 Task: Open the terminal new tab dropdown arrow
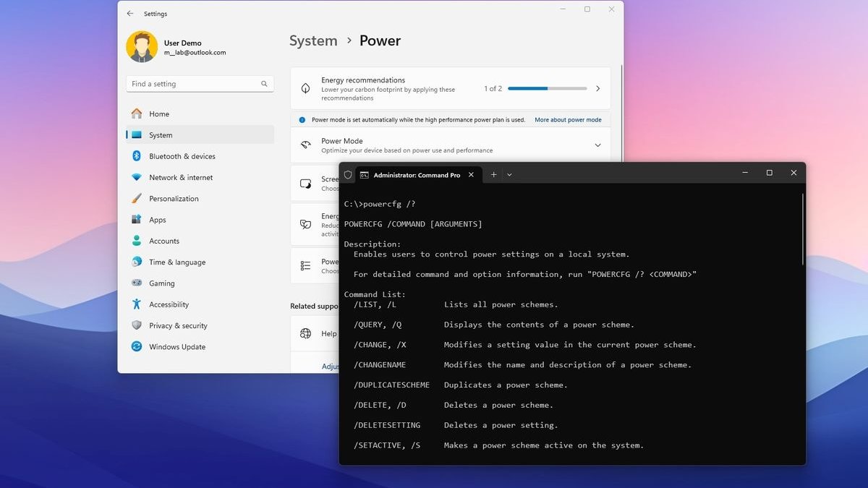509,174
